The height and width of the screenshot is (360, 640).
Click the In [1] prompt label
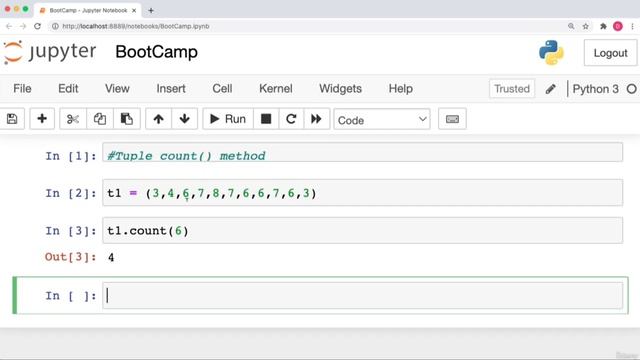(71, 156)
